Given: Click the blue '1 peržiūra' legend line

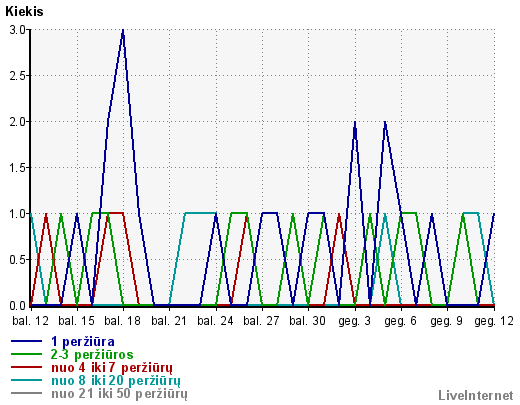Looking at the screenshot, I should pos(27,341).
